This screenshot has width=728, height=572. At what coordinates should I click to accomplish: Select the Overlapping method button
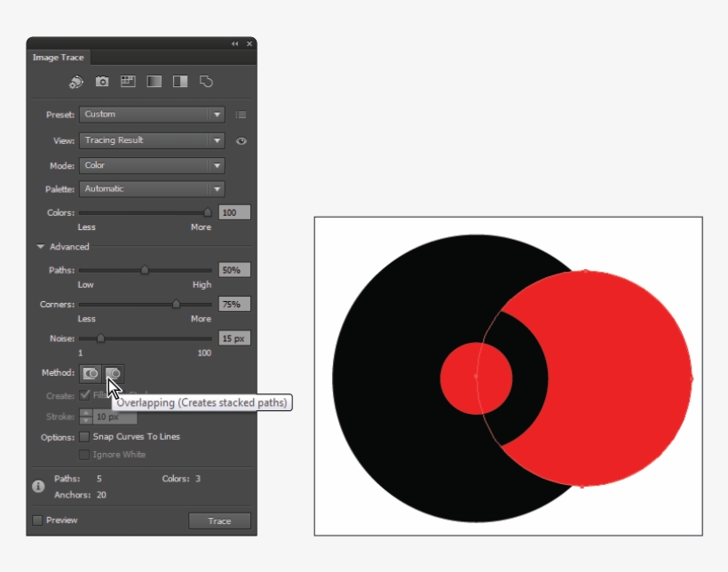click(x=114, y=373)
